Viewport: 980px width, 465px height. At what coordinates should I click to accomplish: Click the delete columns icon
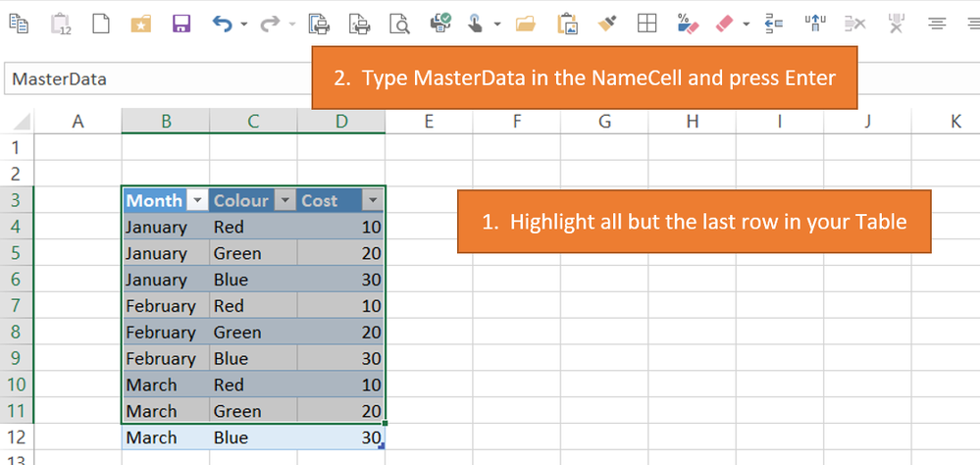[897, 24]
